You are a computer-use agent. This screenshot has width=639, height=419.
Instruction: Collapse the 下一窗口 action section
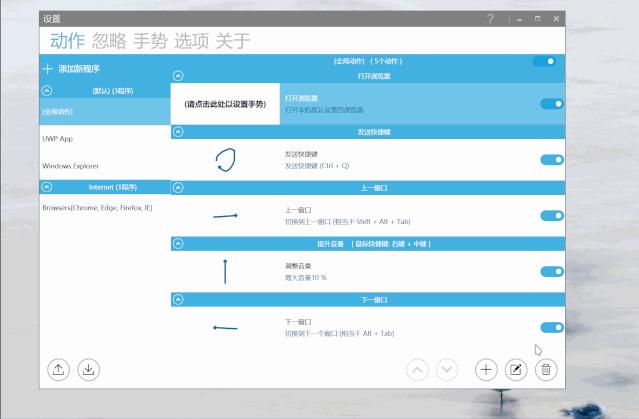coord(178,300)
